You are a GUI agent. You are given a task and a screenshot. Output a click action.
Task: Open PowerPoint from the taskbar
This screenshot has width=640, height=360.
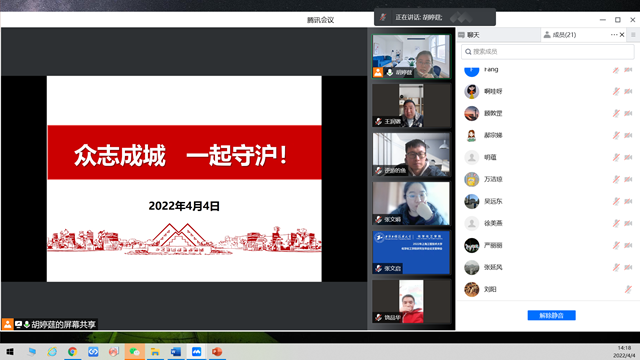click(217, 351)
